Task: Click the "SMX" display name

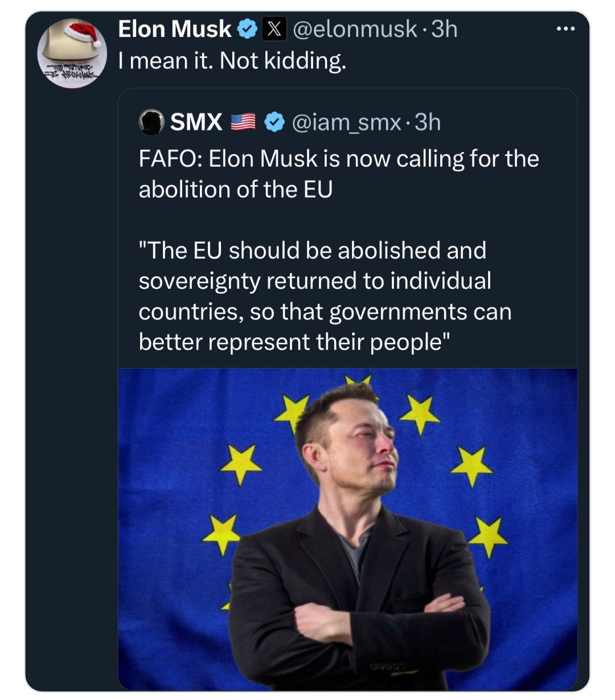Action: [x=196, y=122]
